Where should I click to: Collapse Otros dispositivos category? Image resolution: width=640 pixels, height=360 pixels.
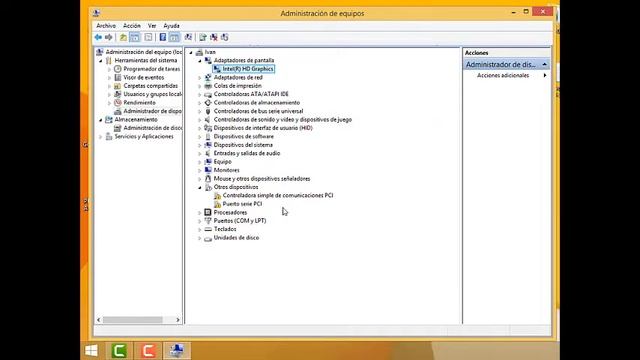click(x=200, y=187)
